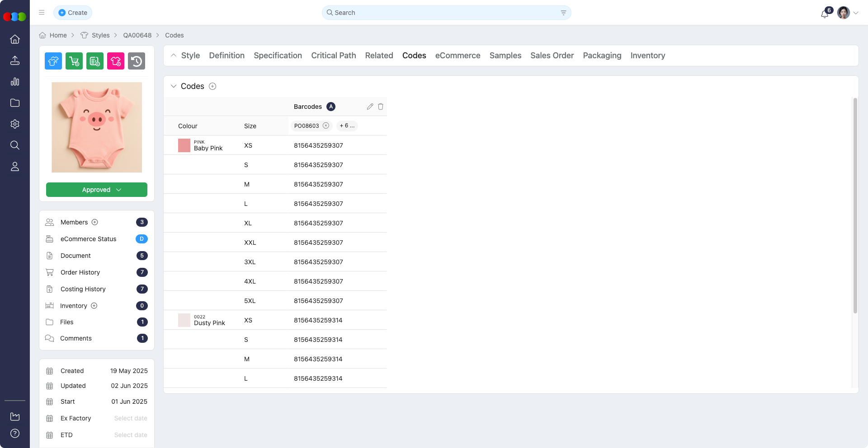Click the Baby Pink colour swatch

(x=184, y=145)
